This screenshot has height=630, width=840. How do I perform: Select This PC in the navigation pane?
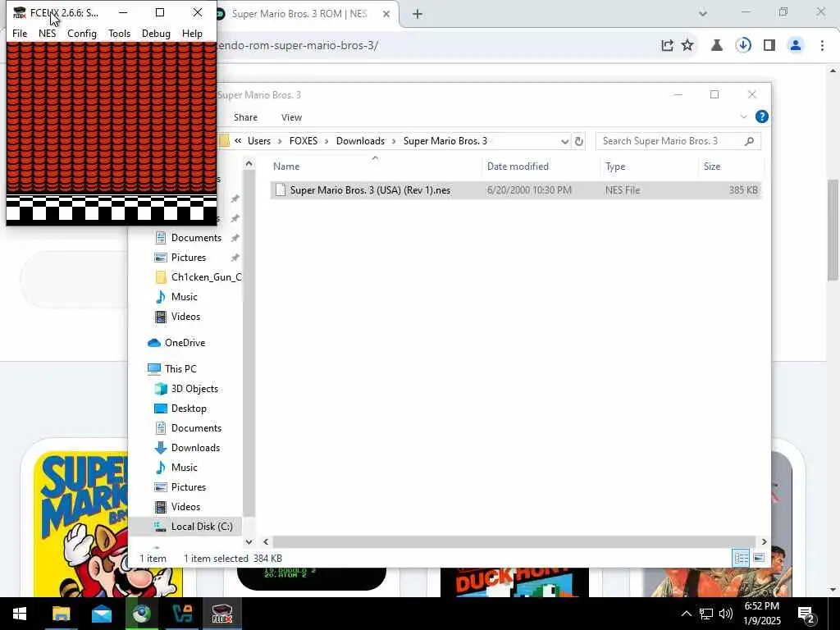click(180, 369)
